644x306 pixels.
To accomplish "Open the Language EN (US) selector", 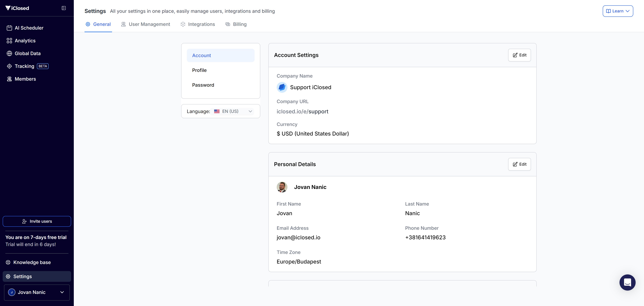I will click(233, 111).
